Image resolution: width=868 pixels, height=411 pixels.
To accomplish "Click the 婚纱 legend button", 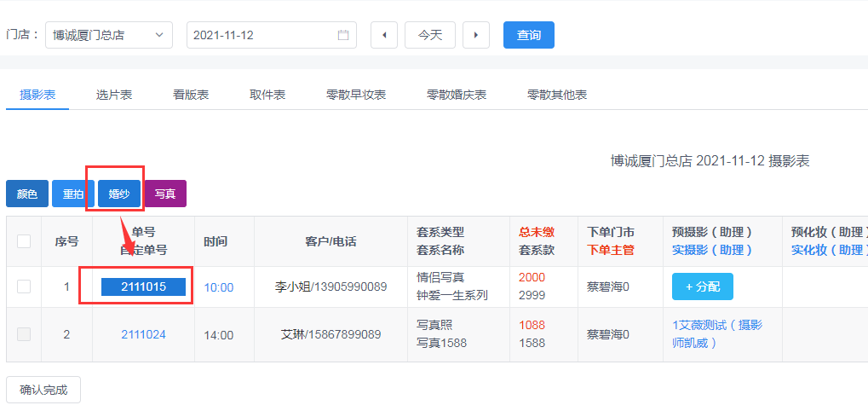I will [x=119, y=194].
